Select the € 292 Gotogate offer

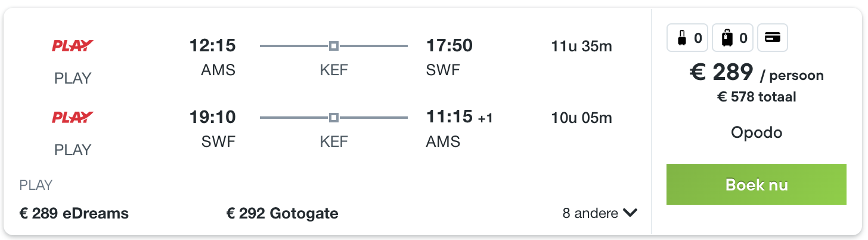(283, 213)
